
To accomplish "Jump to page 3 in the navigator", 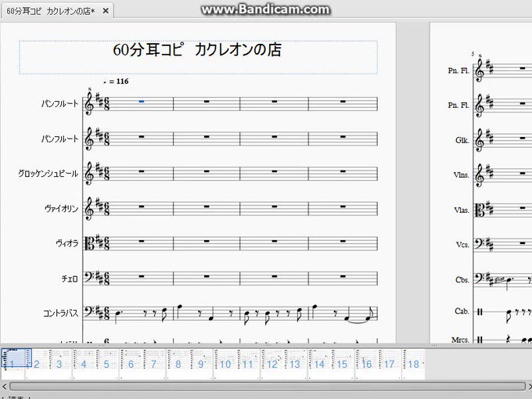I will click(x=59, y=365).
